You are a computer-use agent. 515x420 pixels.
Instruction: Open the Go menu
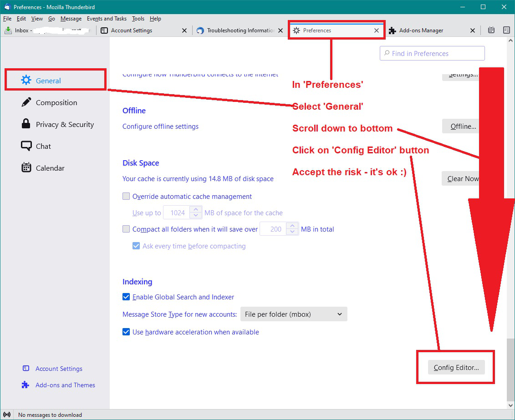[51, 19]
